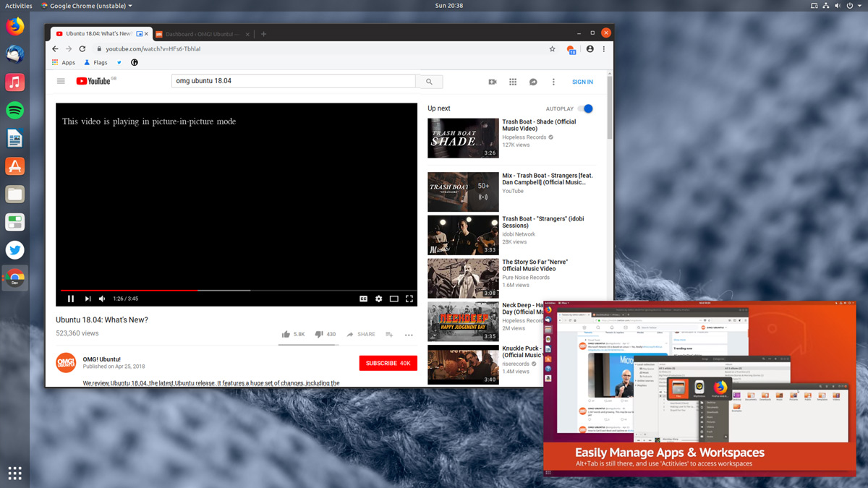Open the Twitter bookmark icon
Viewport: 868px width, 488px height.
click(x=119, y=63)
